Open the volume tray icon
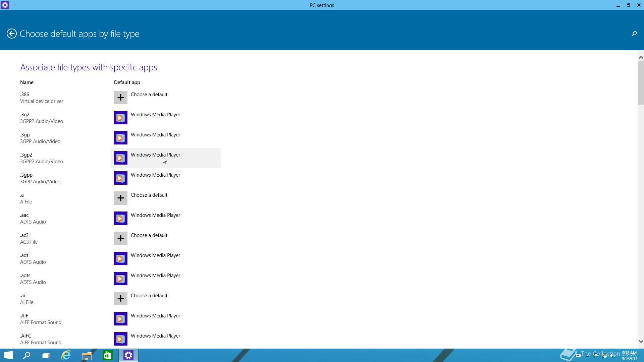Image resolution: width=644 pixels, height=362 pixels. (613, 356)
